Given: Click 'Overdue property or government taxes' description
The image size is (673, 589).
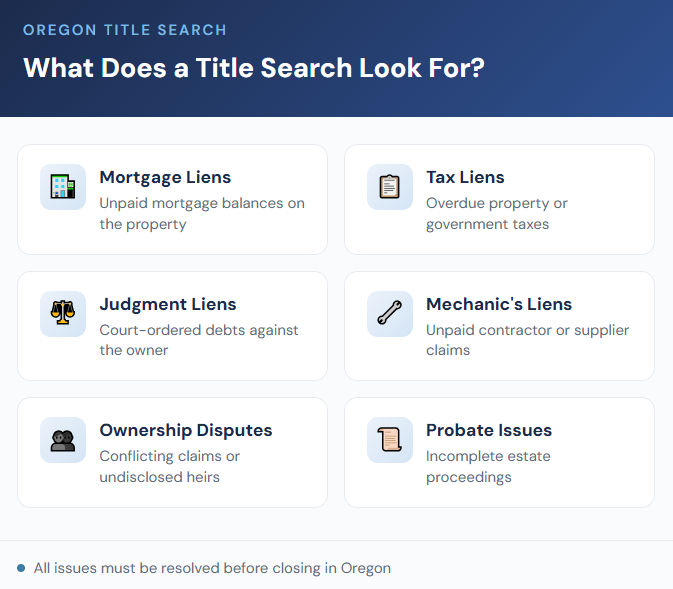Looking at the screenshot, I should click(x=497, y=214).
